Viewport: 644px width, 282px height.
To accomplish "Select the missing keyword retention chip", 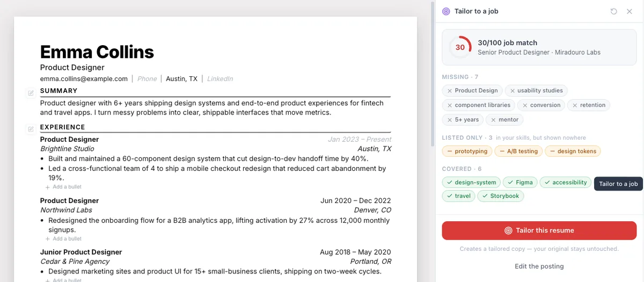I will [x=589, y=105].
